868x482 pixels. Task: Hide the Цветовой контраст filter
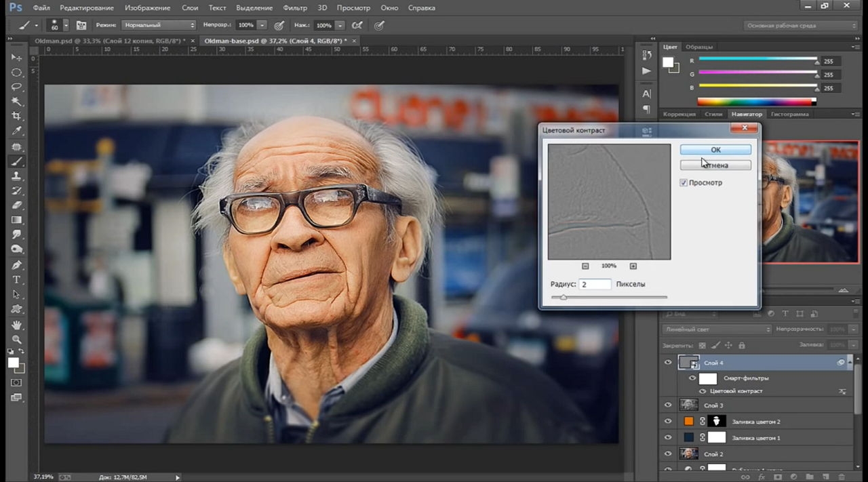point(703,391)
